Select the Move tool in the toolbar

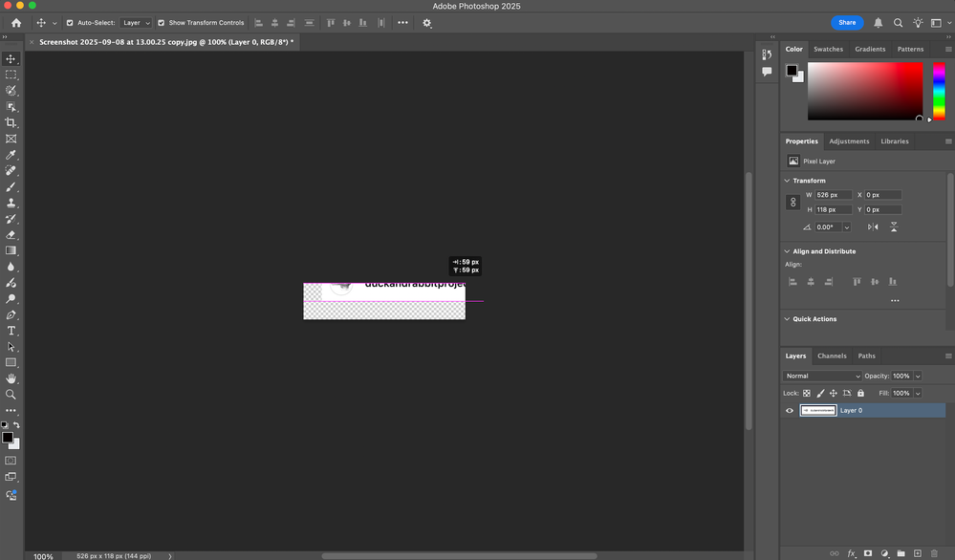11,58
